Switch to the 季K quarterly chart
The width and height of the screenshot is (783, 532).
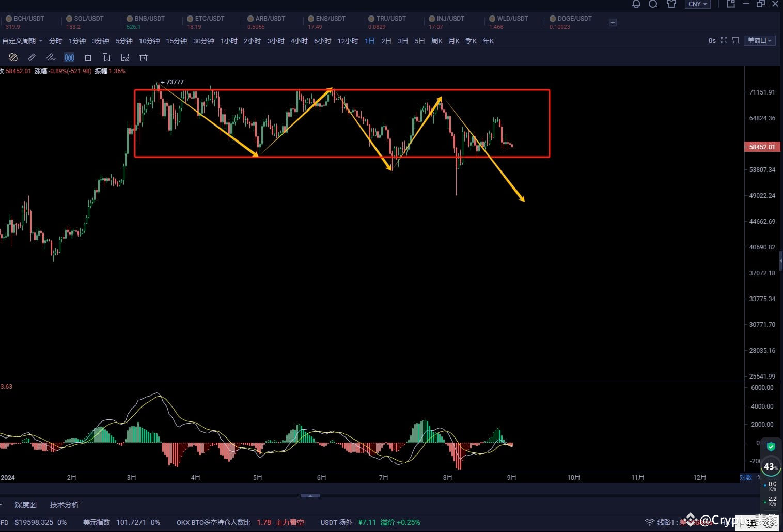coord(471,41)
